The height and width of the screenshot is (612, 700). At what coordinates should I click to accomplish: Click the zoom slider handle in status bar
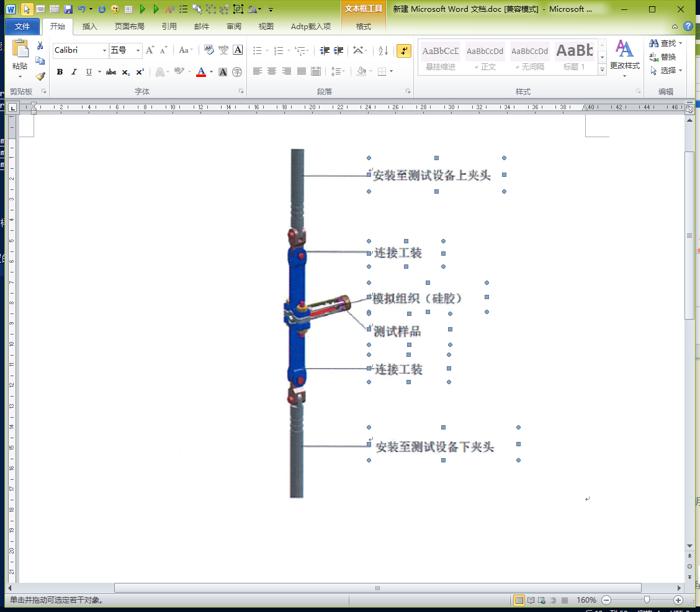pos(647,600)
